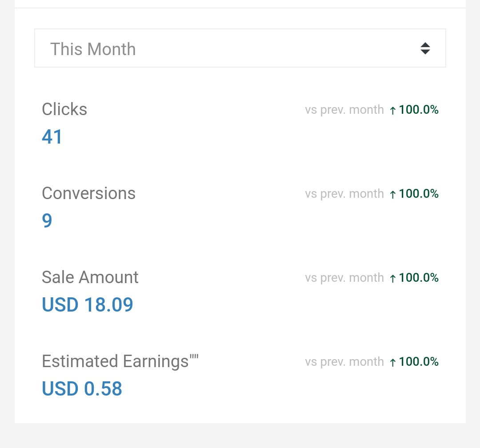This screenshot has width=480, height=448.
Task: Click the Clicks count of 41
Action: coord(52,136)
